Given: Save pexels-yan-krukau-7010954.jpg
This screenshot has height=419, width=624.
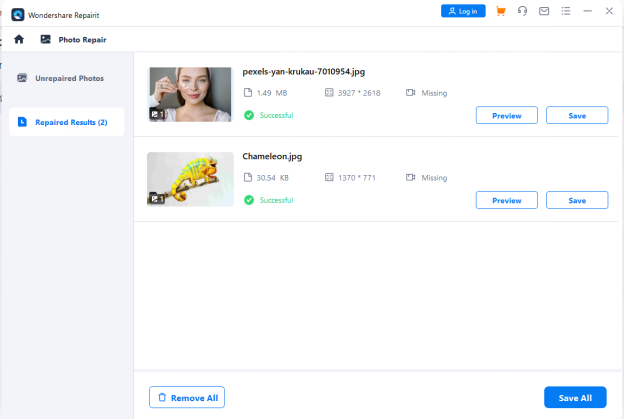Looking at the screenshot, I should point(577,115).
